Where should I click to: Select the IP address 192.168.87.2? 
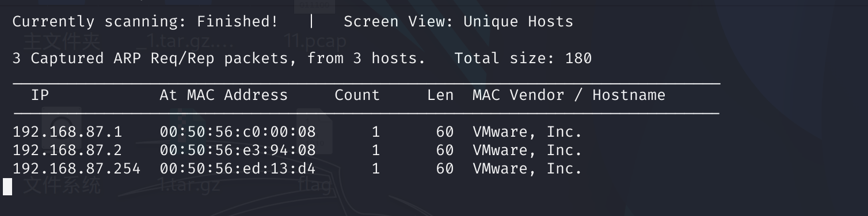pyautogui.click(x=67, y=151)
